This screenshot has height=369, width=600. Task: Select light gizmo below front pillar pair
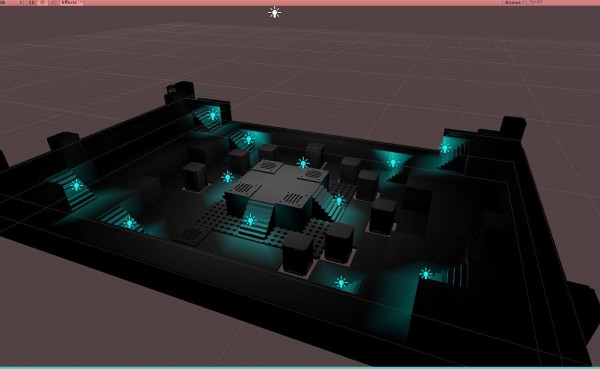tap(341, 283)
